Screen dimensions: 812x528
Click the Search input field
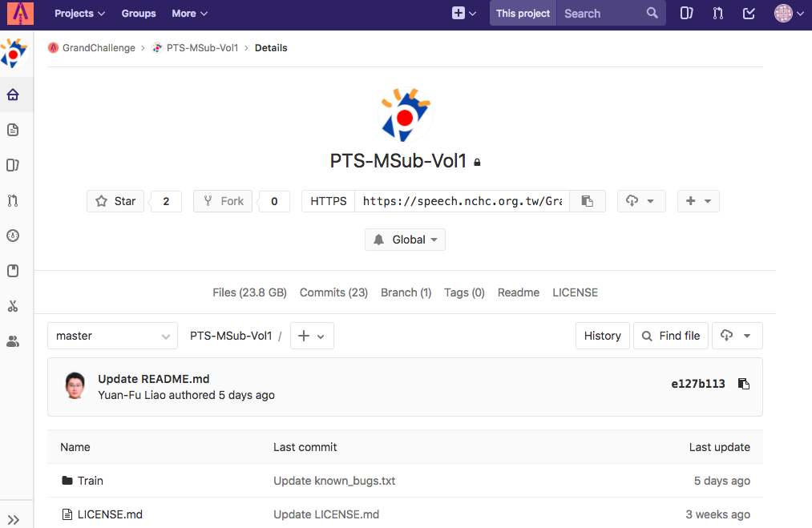pyautogui.click(x=602, y=13)
